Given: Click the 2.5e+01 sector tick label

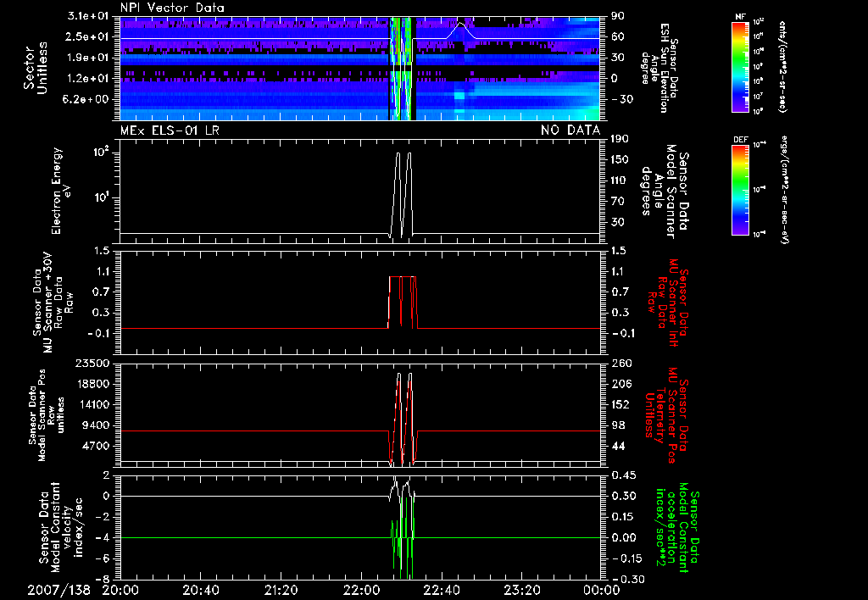Looking at the screenshot, I should pos(86,36).
